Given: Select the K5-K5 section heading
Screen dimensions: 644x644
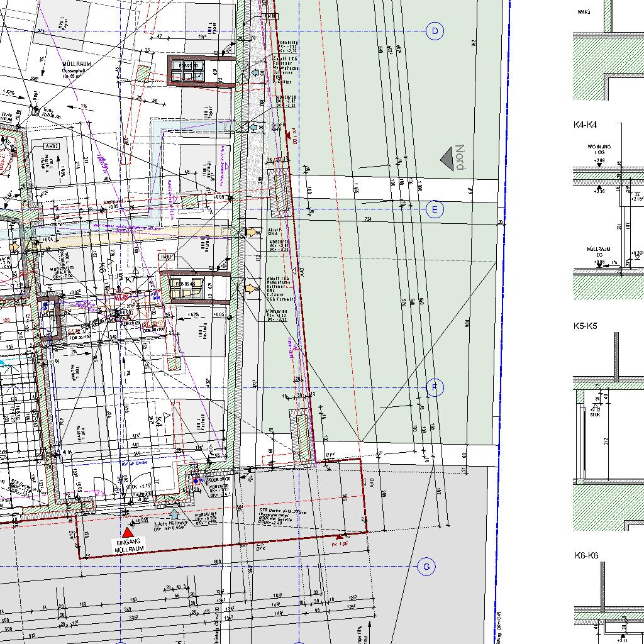Looking at the screenshot, I should click(x=586, y=326).
